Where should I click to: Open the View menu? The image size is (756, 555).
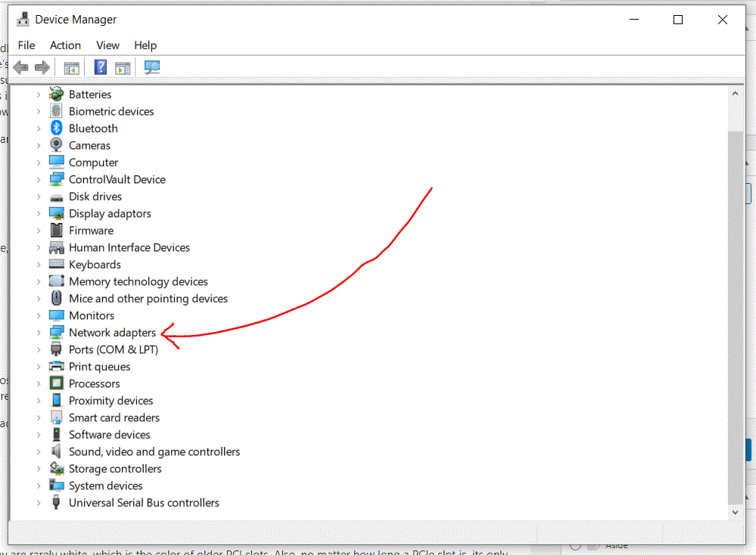coord(107,45)
